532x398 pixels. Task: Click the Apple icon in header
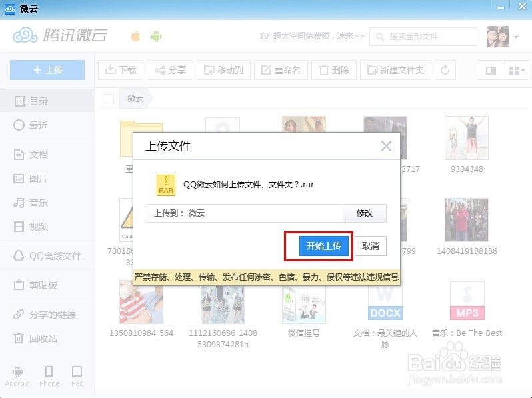click(136, 36)
